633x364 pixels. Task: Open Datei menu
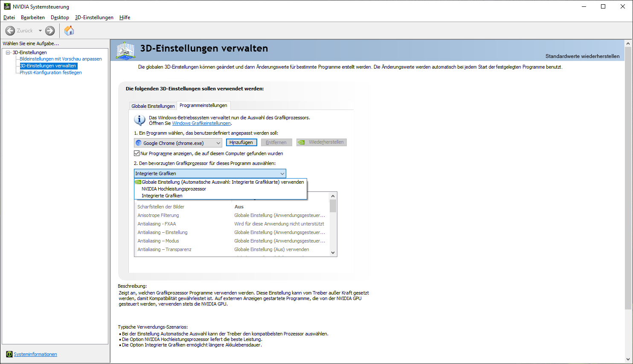click(x=9, y=17)
